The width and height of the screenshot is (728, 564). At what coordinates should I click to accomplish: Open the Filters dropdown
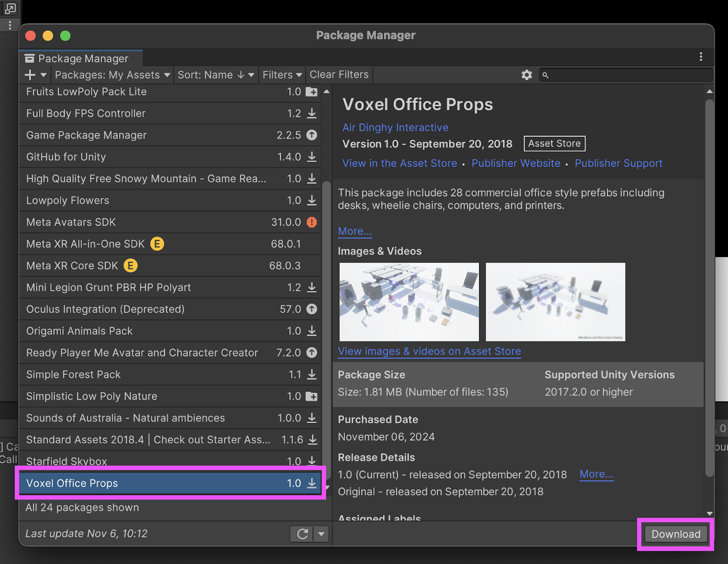click(x=282, y=75)
